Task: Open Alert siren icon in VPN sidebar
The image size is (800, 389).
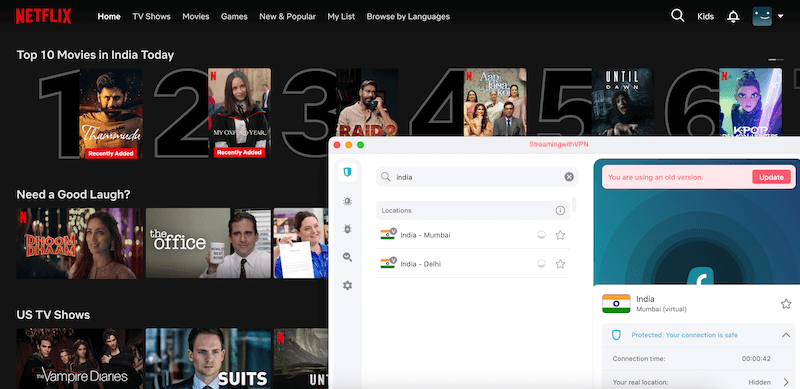Action: point(347,201)
